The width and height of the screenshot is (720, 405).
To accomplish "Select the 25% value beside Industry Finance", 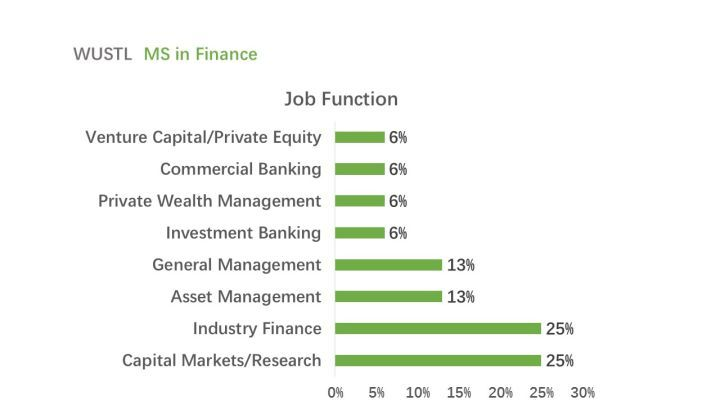I will tap(559, 329).
